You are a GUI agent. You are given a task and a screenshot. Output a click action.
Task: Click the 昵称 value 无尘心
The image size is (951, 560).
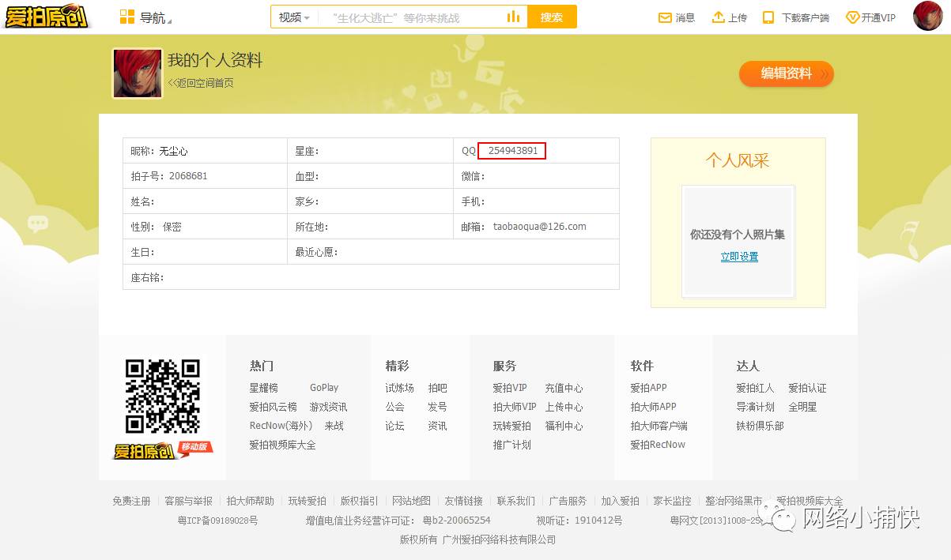pyautogui.click(x=173, y=151)
